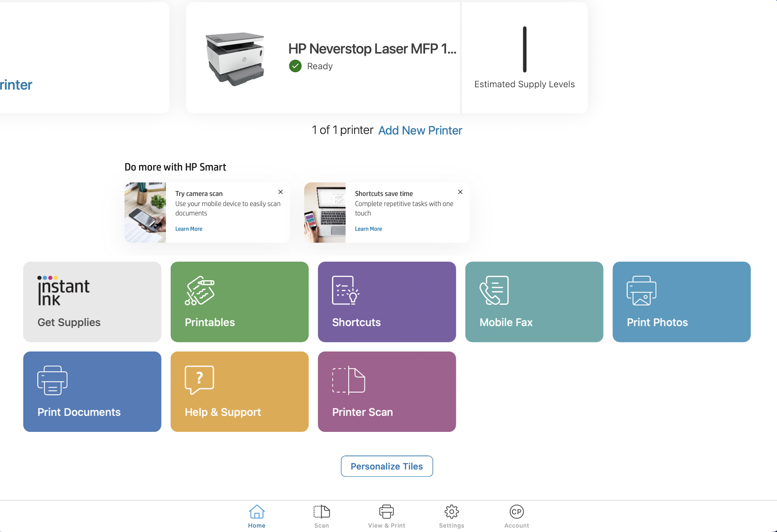Click Learn More under camera scan
The image size is (777, 532).
coord(188,229)
